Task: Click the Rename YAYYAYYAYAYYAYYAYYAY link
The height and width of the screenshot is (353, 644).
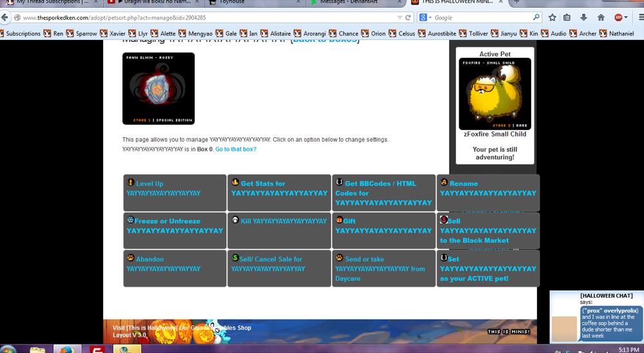Action: click(x=488, y=188)
